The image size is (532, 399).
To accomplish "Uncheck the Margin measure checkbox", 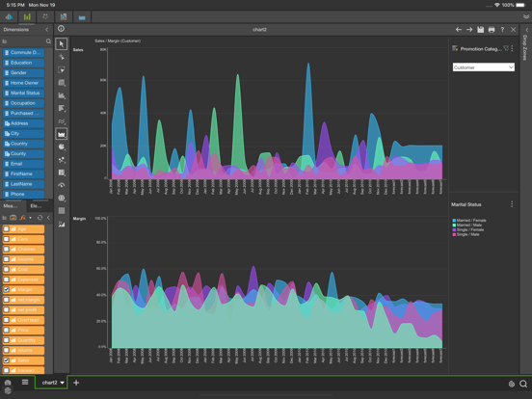I will 6,289.
